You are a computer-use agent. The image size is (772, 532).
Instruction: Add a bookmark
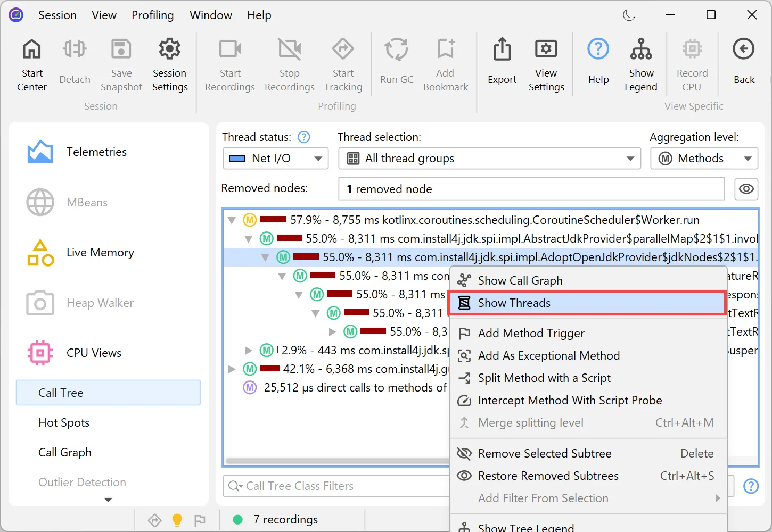(x=445, y=64)
